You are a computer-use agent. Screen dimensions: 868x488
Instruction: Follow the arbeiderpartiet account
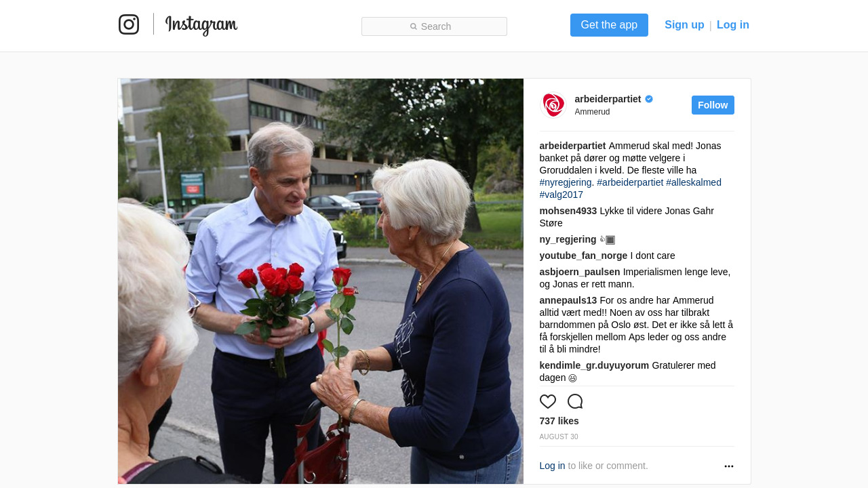[x=713, y=105]
